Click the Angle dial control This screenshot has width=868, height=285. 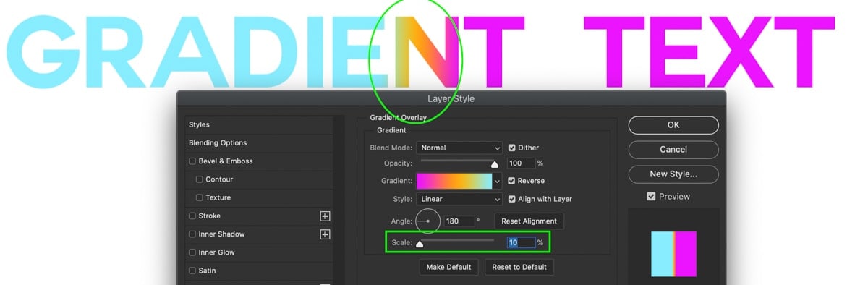(x=427, y=221)
